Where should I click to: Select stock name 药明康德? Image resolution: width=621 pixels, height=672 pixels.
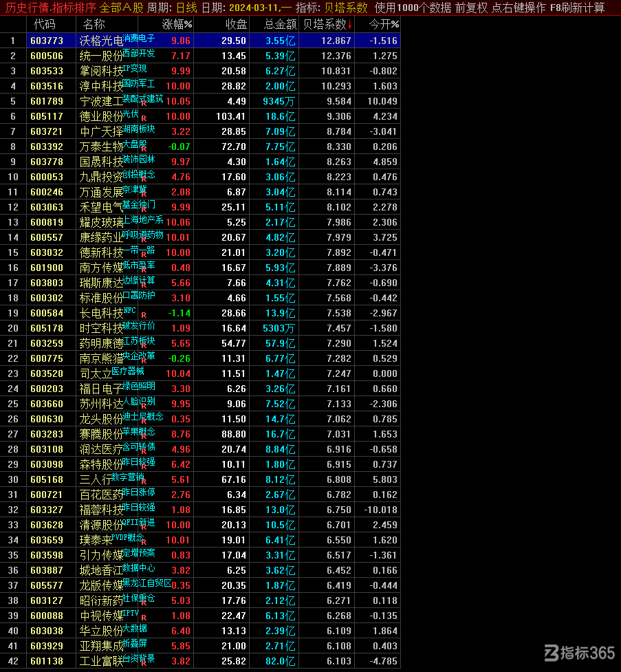click(x=101, y=343)
